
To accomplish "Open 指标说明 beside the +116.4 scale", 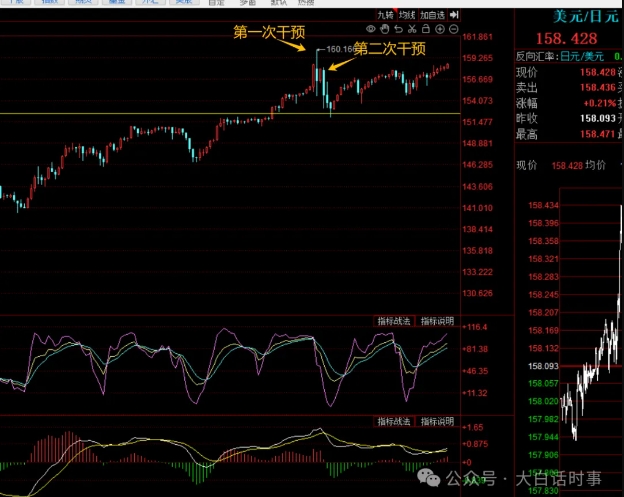I will (x=437, y=321).
